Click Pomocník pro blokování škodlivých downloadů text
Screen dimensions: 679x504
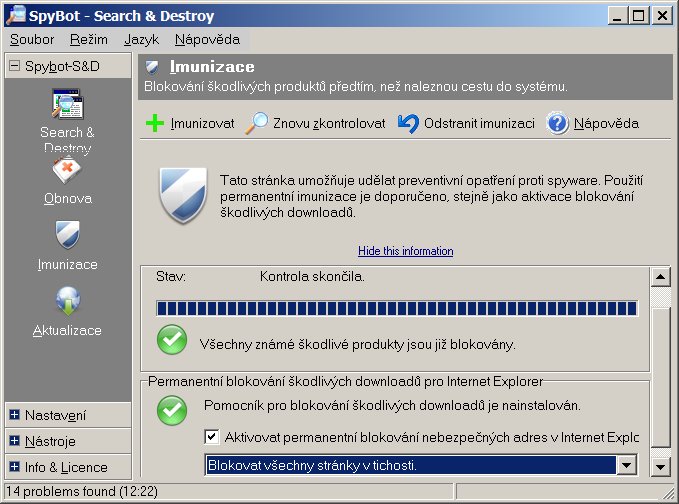pos(392,405)
